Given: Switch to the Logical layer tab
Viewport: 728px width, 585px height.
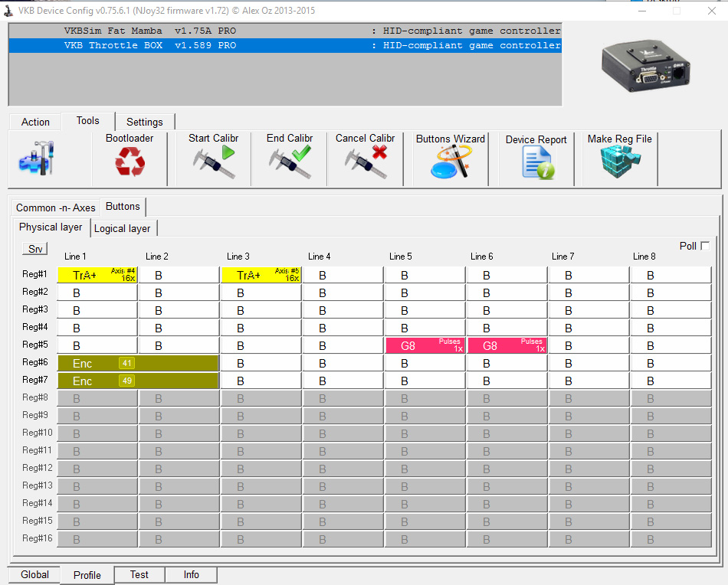Looking at the screenshot, I should [x=123, y=229].
